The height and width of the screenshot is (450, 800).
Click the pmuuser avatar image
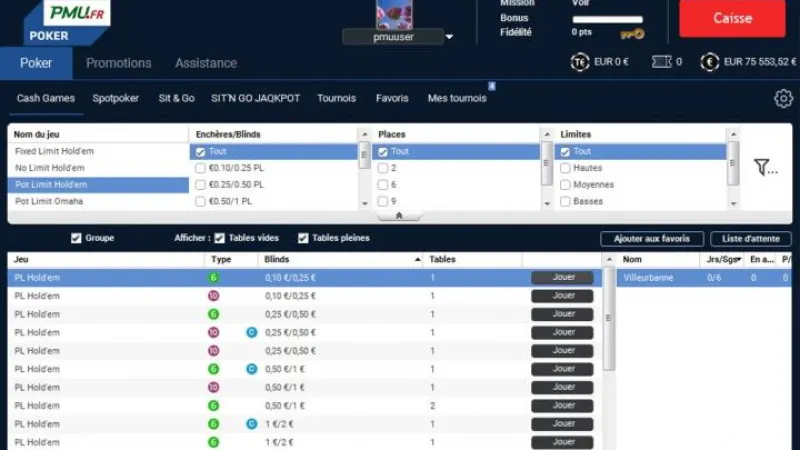pos(394,14)
